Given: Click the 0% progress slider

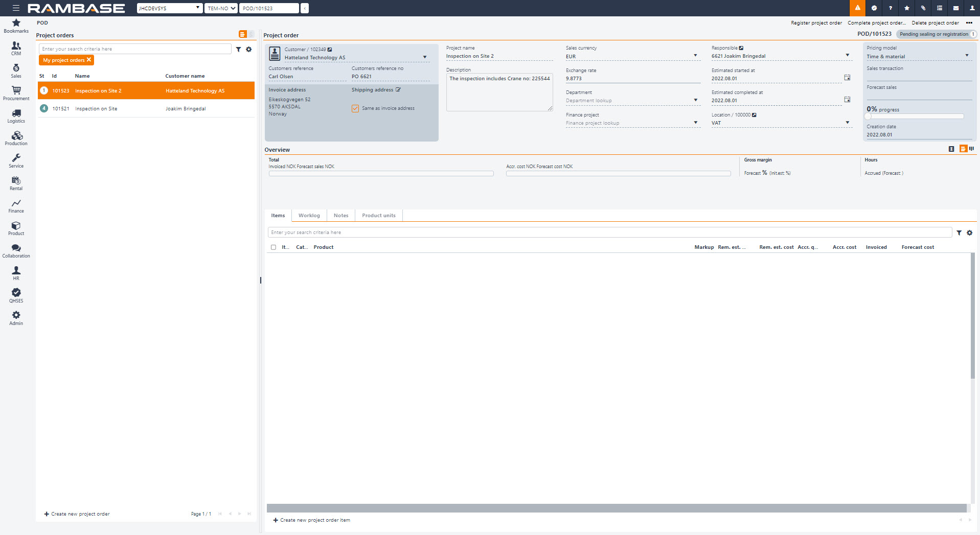Looking at the screenshot, I should coord(915,117).
